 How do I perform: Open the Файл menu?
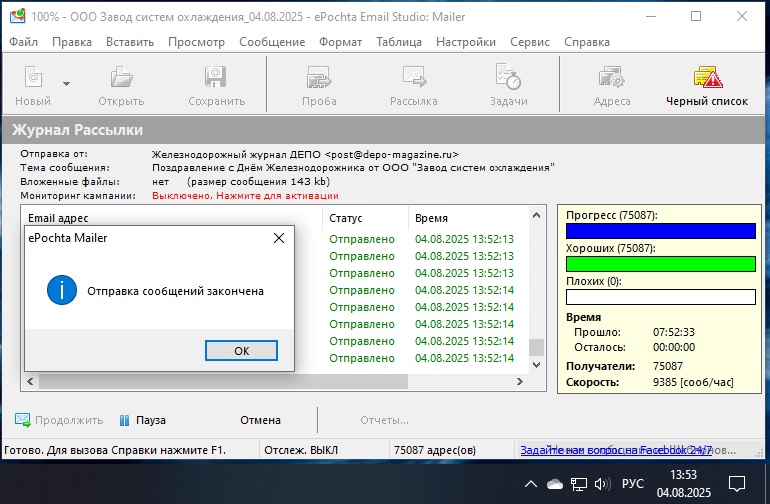[23, 42]
